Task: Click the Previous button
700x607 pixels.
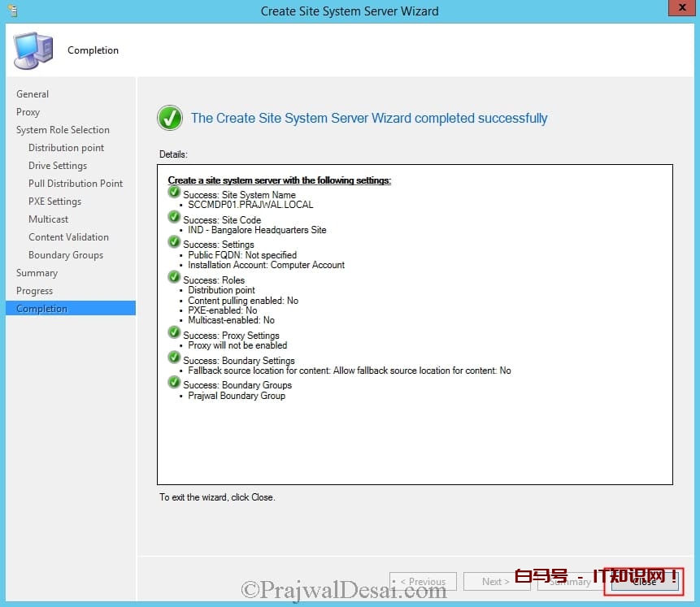Action: coord(423,581)
